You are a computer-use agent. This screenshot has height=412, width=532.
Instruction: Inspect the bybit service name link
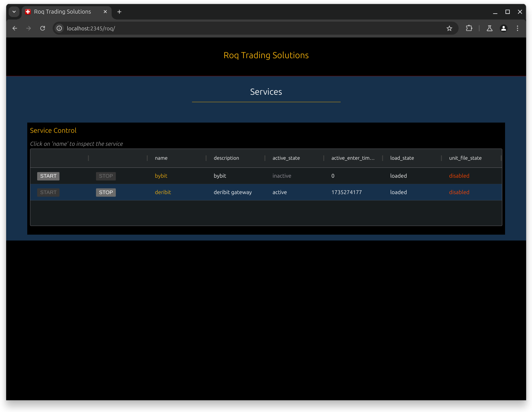(x=161, y=176)
